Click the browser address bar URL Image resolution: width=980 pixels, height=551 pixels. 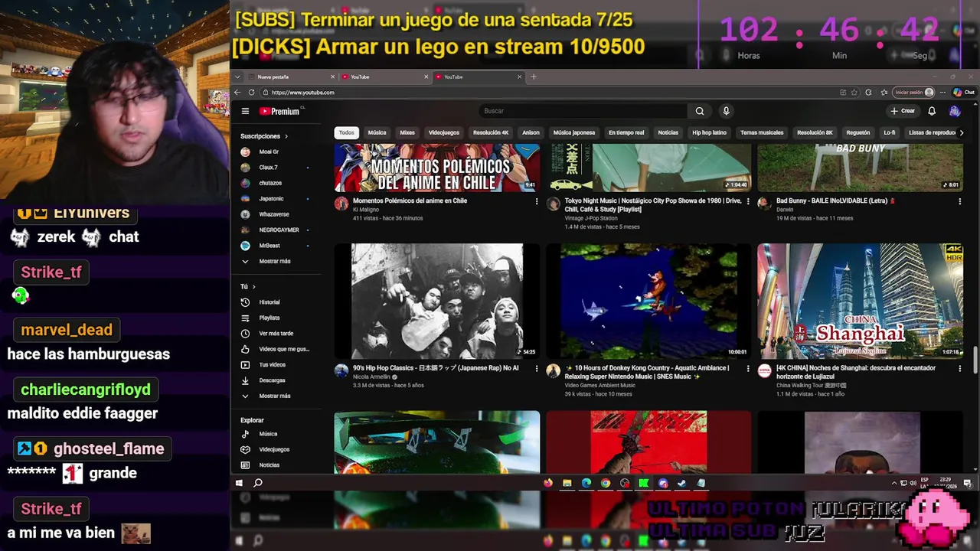(303, 93)
